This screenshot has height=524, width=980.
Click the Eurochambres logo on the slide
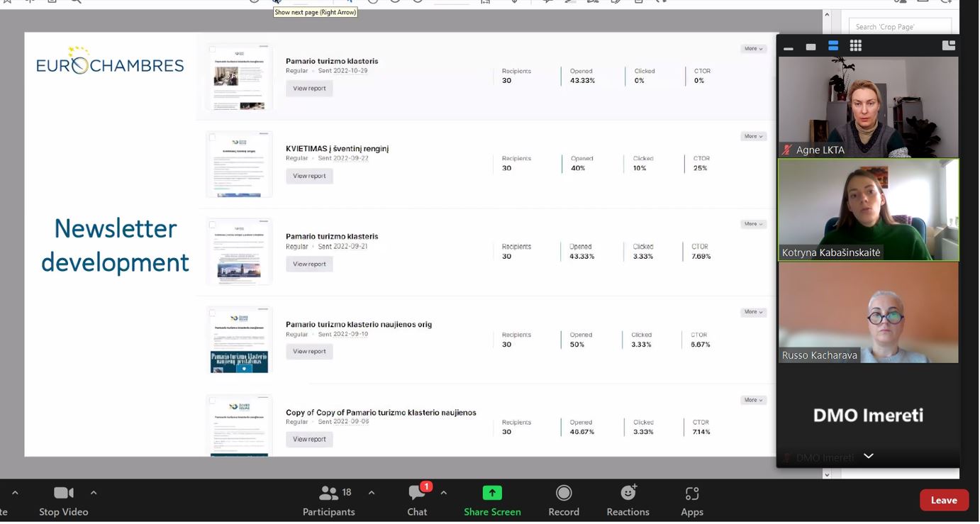pos(110,61)
